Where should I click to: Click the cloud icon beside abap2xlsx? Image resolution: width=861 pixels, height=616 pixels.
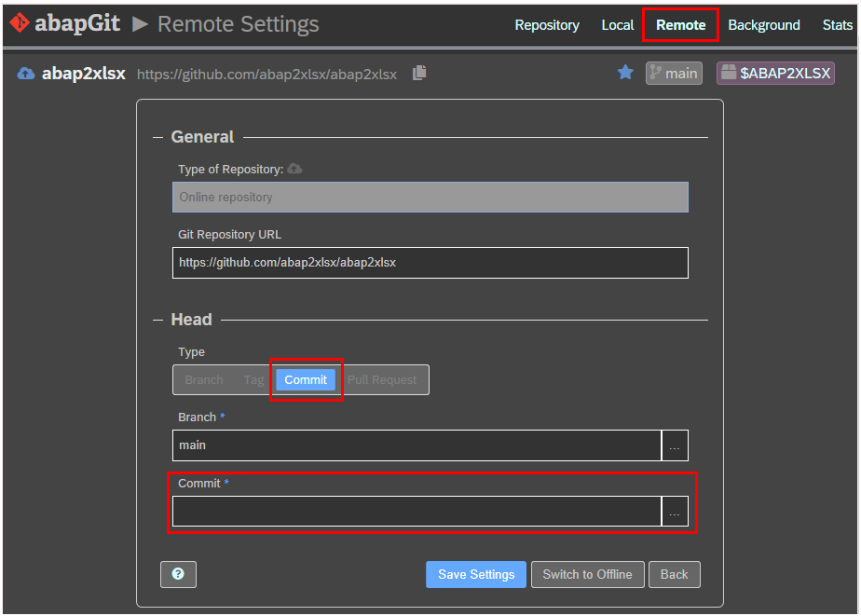[26, 74]
